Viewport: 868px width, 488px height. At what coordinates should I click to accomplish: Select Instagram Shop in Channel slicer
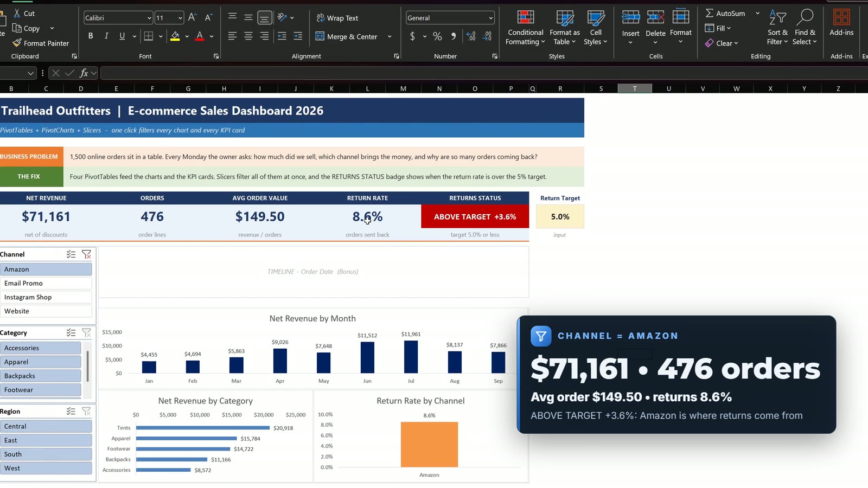coord(46,297)
